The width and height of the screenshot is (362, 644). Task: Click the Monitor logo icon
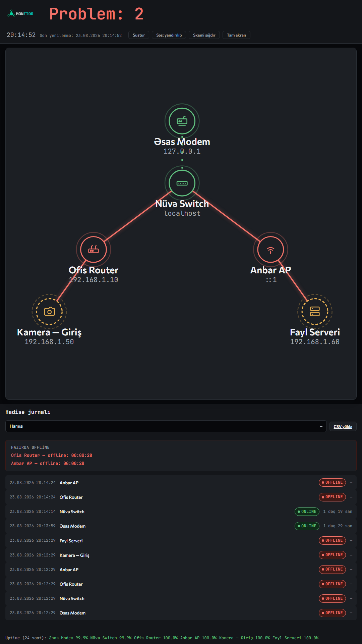click(11, 14)
